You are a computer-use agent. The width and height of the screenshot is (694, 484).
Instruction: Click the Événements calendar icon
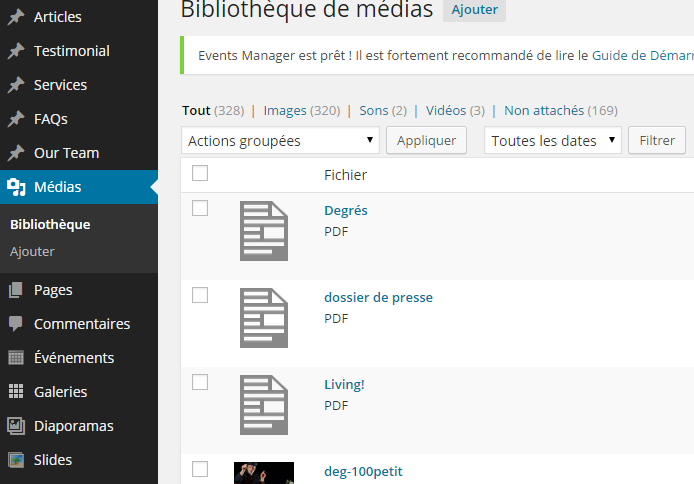click(x=16, y=357)
